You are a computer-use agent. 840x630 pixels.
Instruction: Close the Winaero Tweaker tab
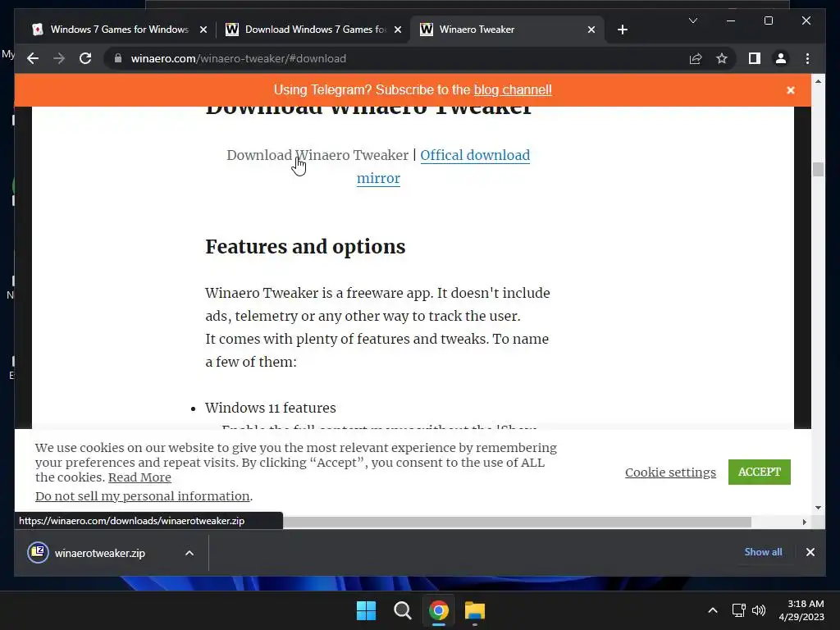(x=591, y=30)
